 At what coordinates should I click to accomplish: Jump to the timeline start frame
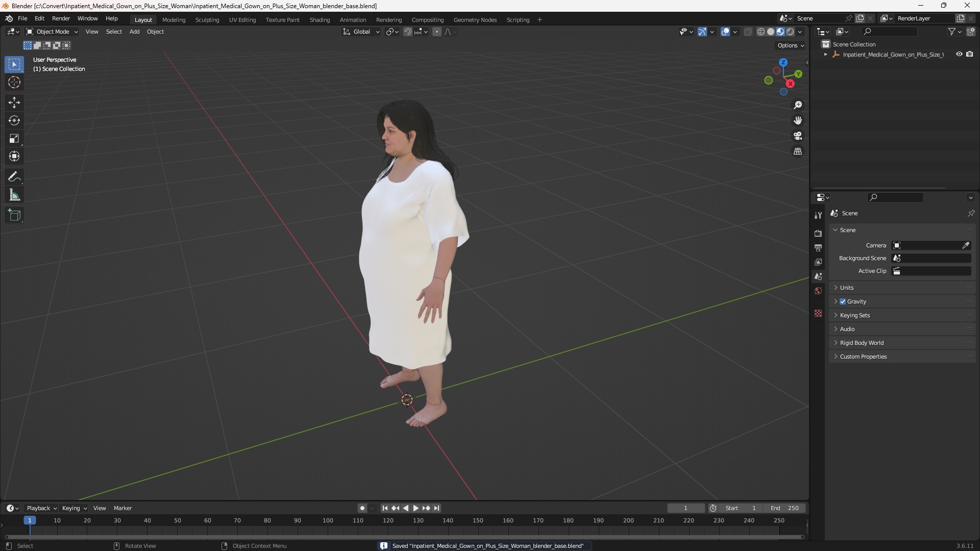click(x=385, y=508)
